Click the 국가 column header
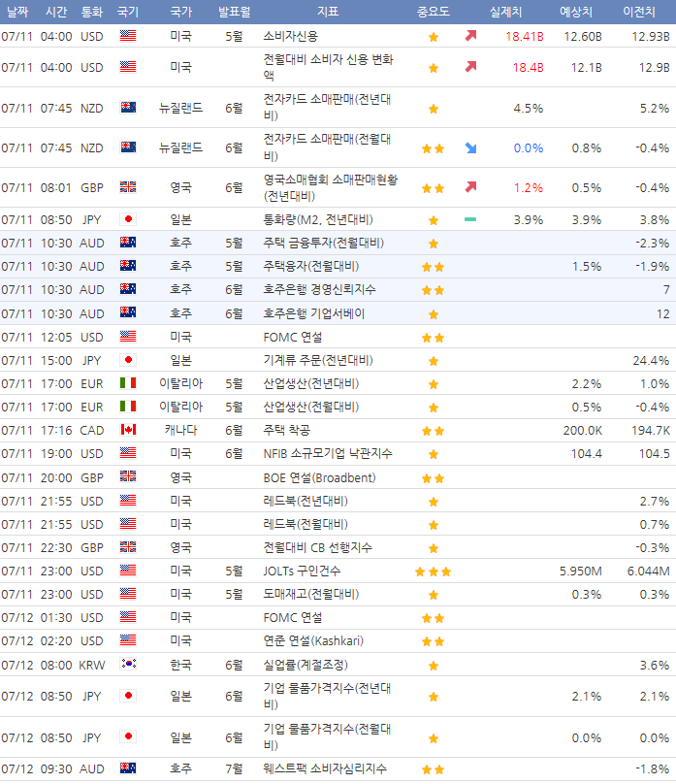 click(180, 12)
